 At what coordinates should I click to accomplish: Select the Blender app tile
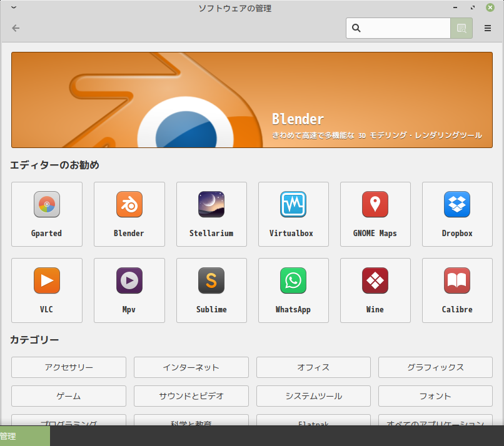click(x=129, y=214)
